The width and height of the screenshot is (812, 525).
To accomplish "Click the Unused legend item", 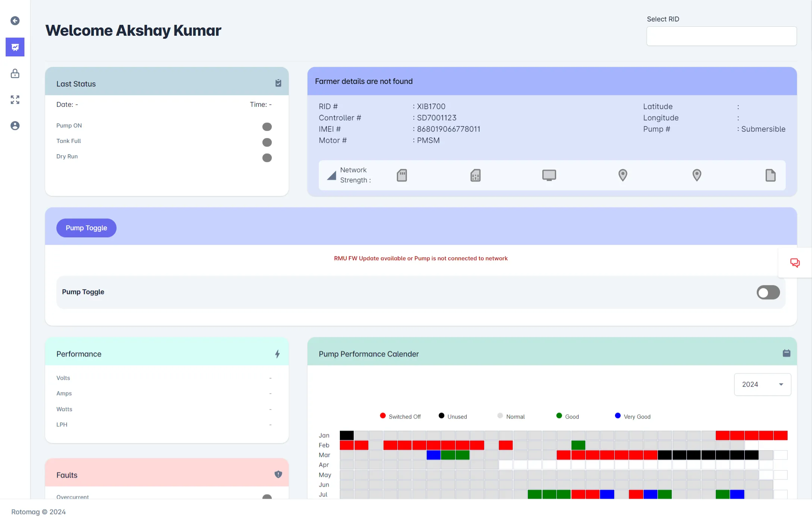I will click(x=453, y=416).
